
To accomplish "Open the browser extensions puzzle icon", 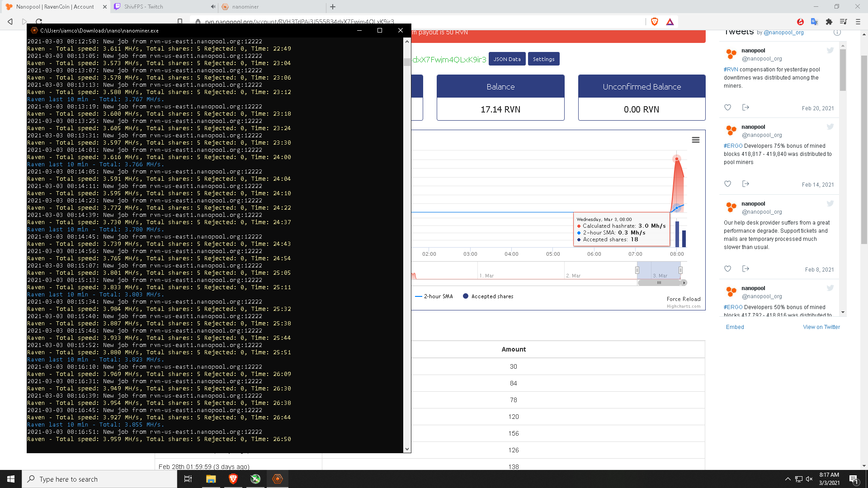I will tap(829, 21).
